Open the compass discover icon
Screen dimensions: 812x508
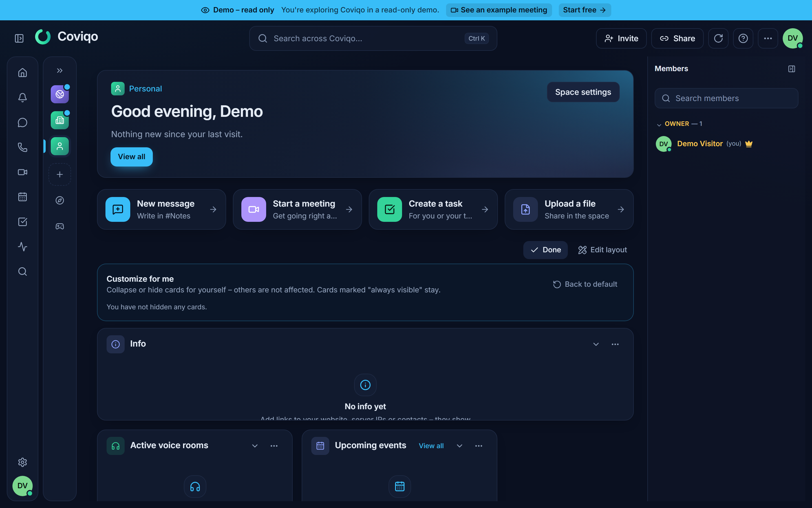(60, 200)
